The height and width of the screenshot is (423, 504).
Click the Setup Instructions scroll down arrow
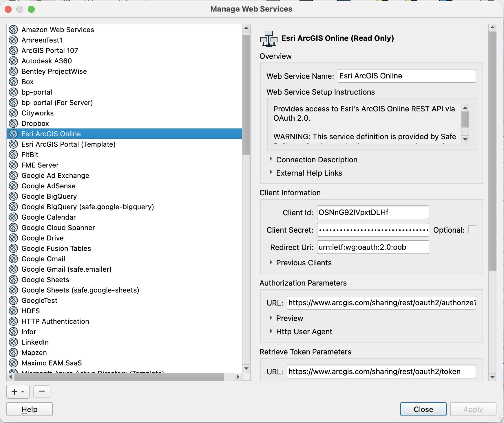[465, 139]
